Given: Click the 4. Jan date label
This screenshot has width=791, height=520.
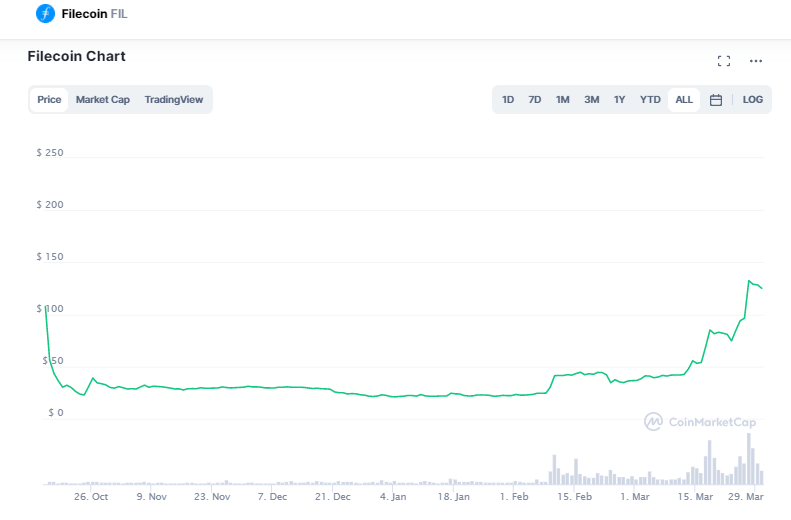Looking at the screenshot, I should (x=393, y=496).
